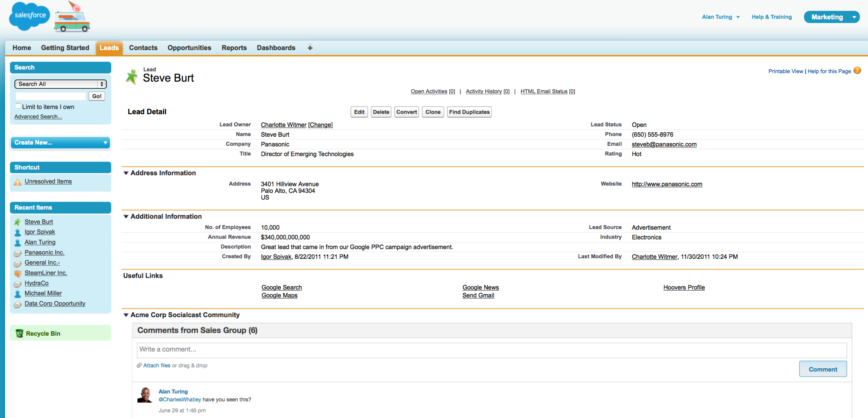Screen dimensions: 868x418
Task: Click the Clone button
Action: pos(433,112)
